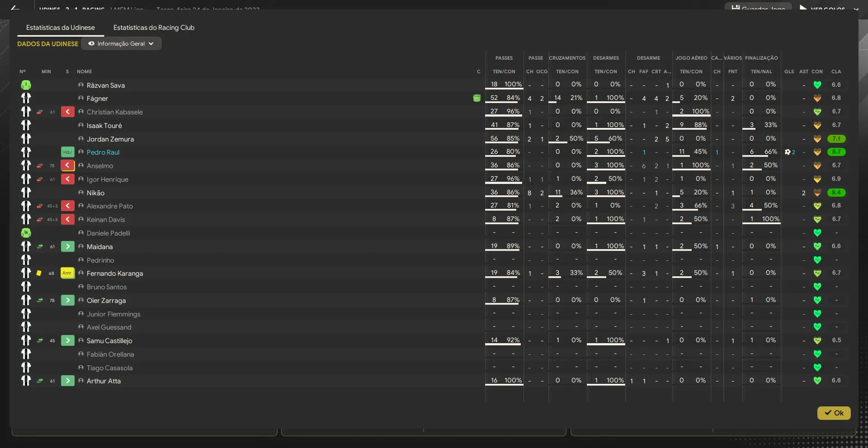Image resolution: width=868 pixels, height=448 pixels.
Task: Select Estatísticas da Udinese tab
Action: pos(61,28)
